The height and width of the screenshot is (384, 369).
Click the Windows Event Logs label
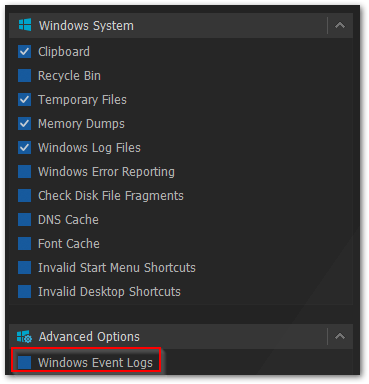95,363
